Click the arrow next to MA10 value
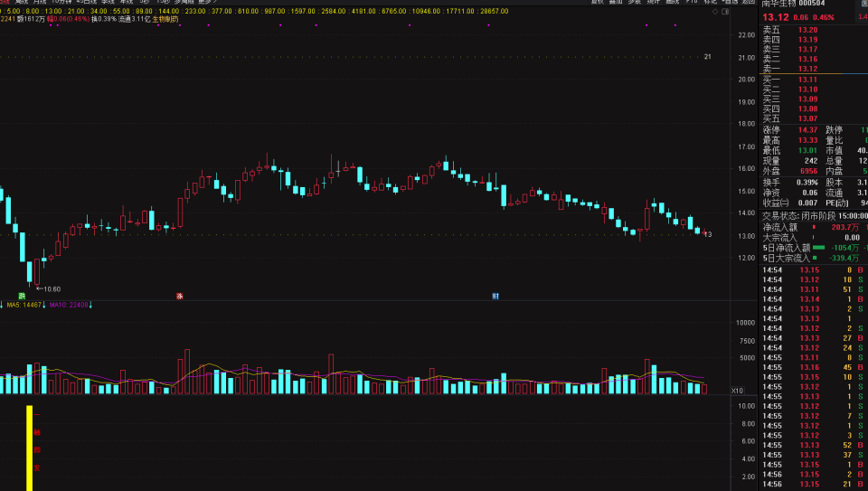This screenshot has height=491, width=868. pyautogui.click(x=91, y=305)
